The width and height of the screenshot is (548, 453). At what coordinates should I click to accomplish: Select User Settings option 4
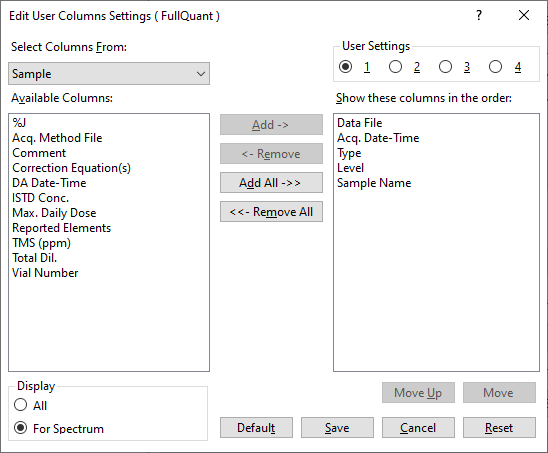[x=495, y=67]
